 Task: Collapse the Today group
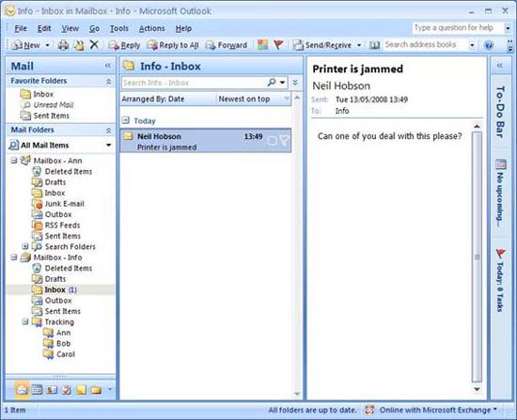[x=126, y=120]
